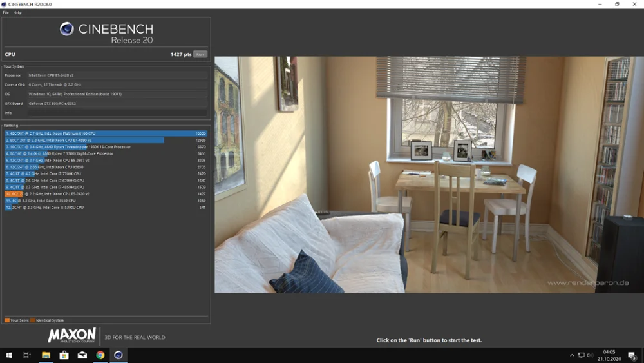644x363 pixels.
Task: Open the File menu
Action: (x=6, y=12)
